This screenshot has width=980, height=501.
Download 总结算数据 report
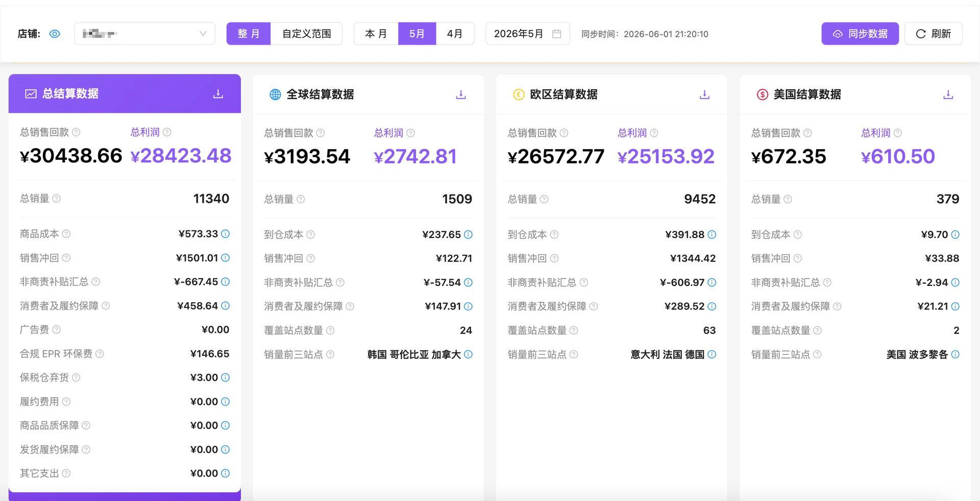(x=218, y=93)
